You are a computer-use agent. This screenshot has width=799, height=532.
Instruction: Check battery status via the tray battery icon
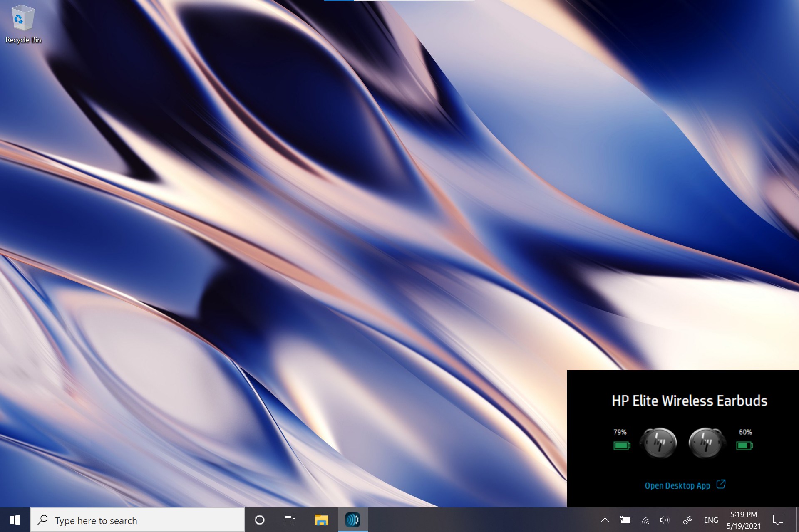(x=625, y=520)
